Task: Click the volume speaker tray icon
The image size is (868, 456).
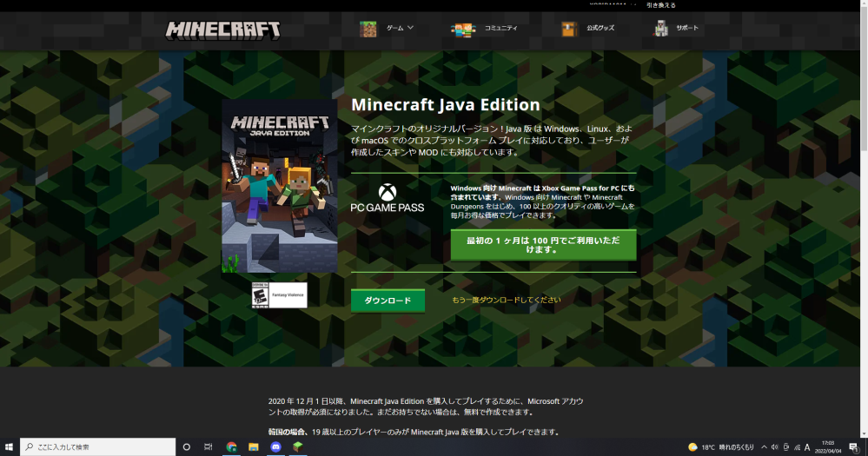Action: pyautogui.click(x=774, y=447)
